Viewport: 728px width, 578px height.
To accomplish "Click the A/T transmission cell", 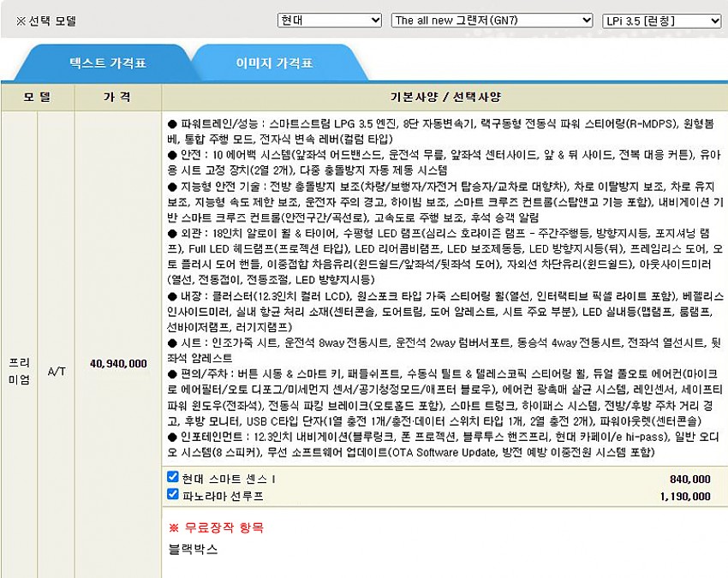I will [57, 371].
